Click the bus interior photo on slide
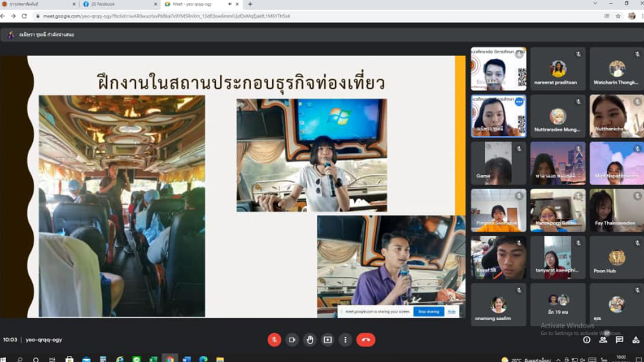The image size is (644, 362). click(122, 206)
